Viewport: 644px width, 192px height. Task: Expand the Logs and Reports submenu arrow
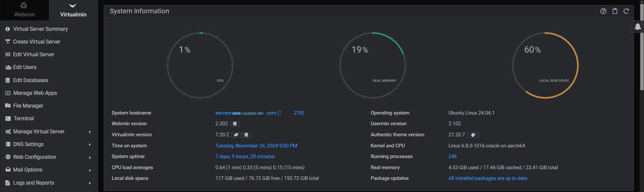point(90,183)
